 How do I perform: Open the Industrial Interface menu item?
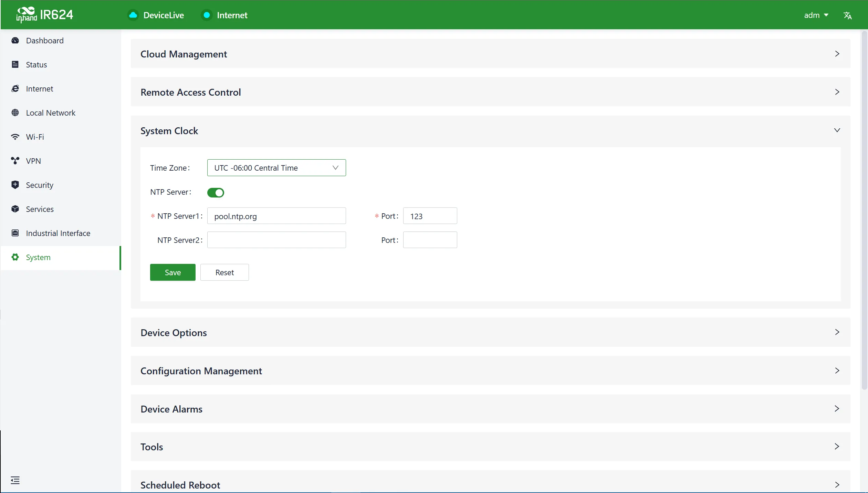point(61,233)
